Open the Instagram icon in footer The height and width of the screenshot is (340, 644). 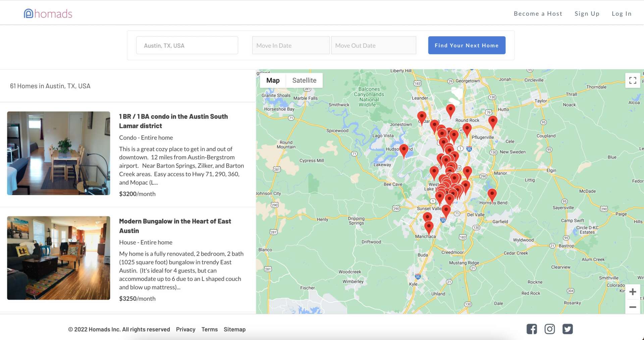pos(549,329)
